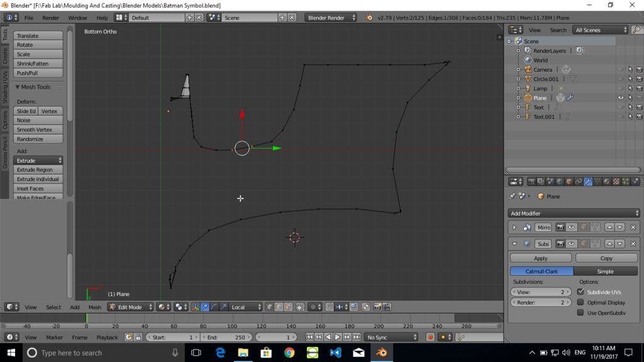Remove the Subsurf modifier with X
The height and width of the screenshot is (362, 644).
(x=633, y=244)
